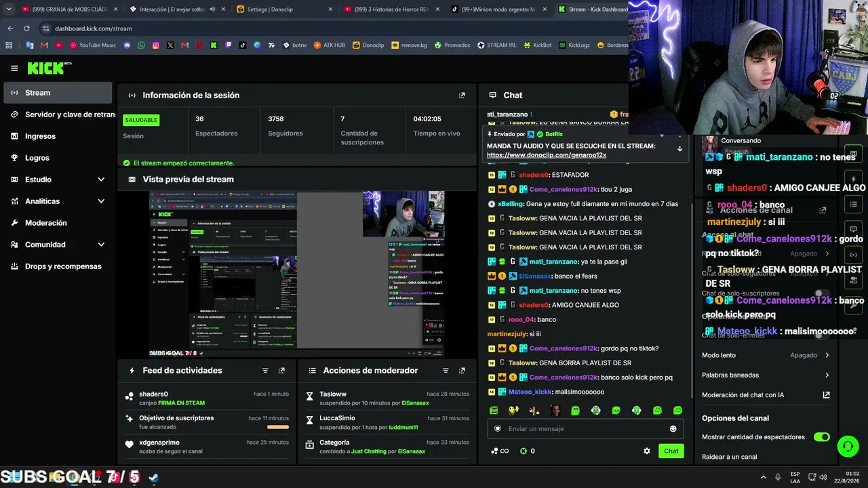Viewport: 868px width, 488px height.
Task: Open Drops y recompensas in the sidebar
Action: click(x=58, y=266)
